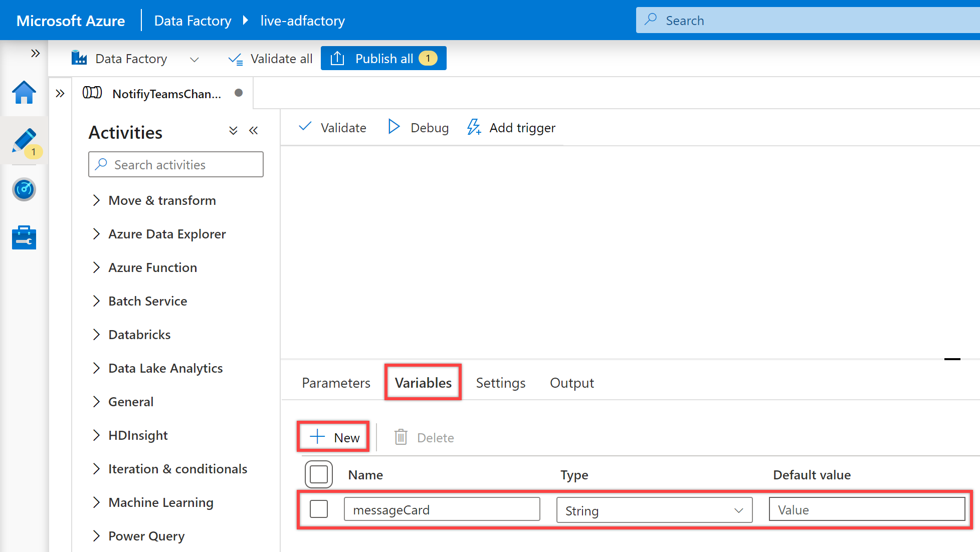Viewport: 980px width, 552px height.
Task: Select the String type dropdown
Action: [x=652, y=509]
